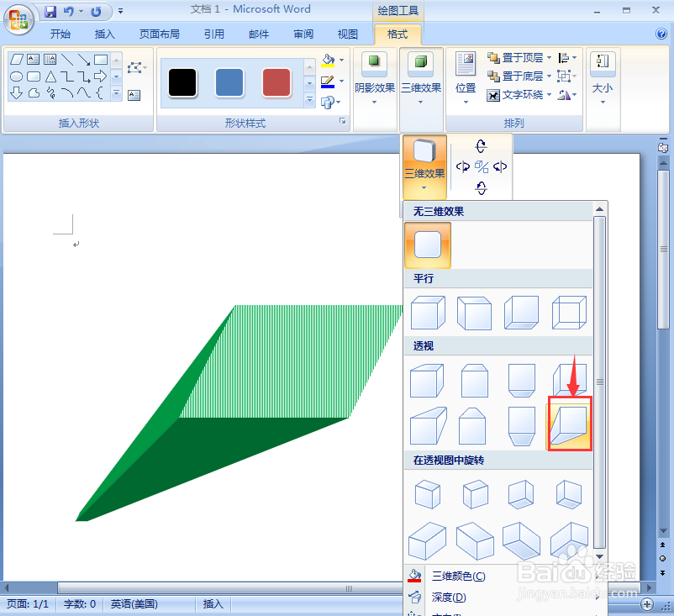674x616 pixels.
Task: Open 文字环绕 text wrapping menu
Action: pos(519,95)
